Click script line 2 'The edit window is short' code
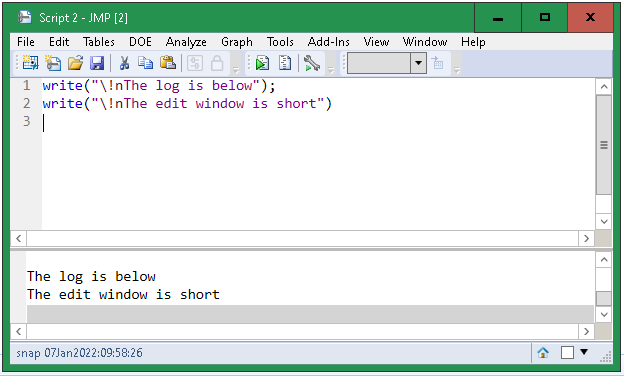This screenshot has width=624, height=376. click(187, 103)
